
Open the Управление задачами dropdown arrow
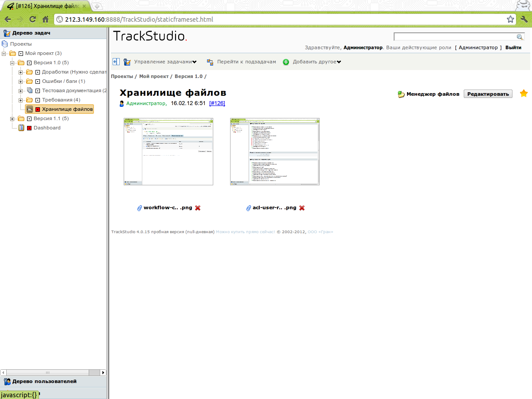194,62
